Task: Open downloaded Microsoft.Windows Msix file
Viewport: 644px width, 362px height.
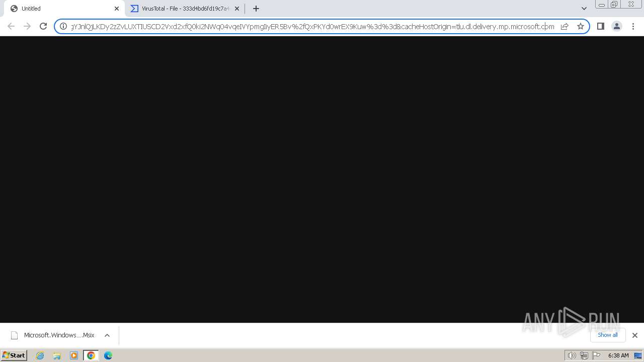Action: pos(52,335)
